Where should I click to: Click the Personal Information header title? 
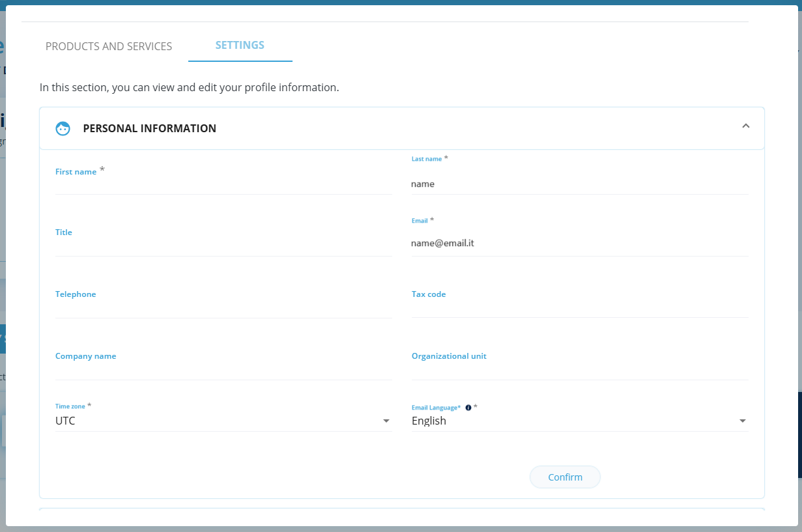click(x=149, y=128)
